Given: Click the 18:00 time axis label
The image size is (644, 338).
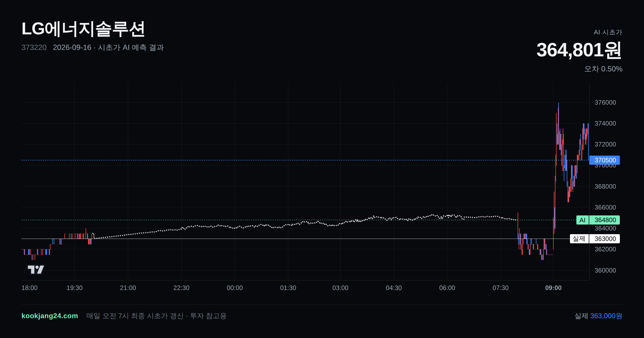Looking at the screenshot, I should tap(30, 288).
